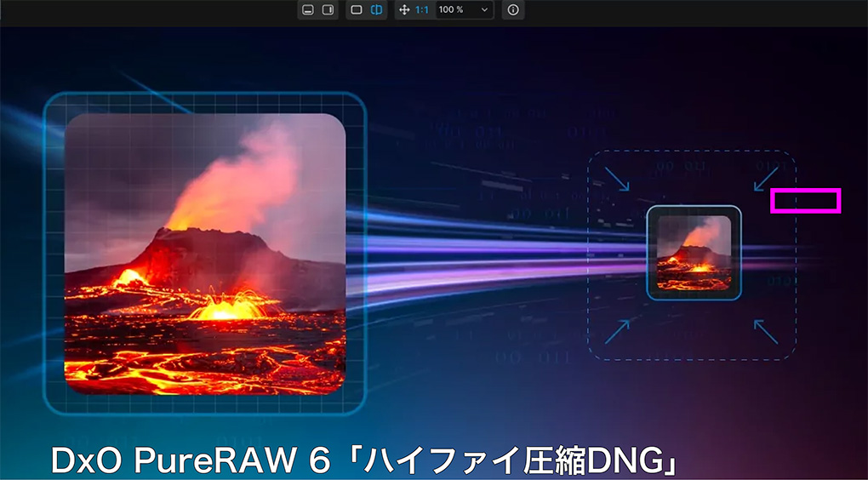Set zoom to 1:1
Screen dimensions: 868x480
coord(422,10)
